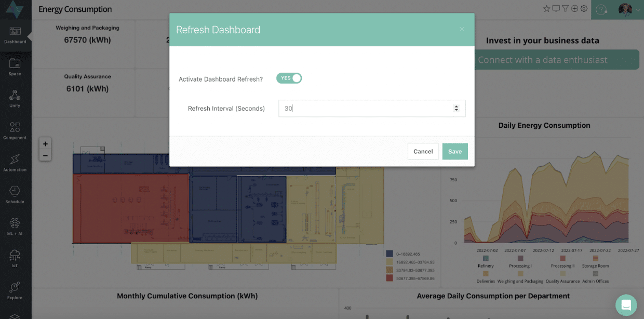Image resolution: width=644 pixels, height=319 pixels.
Task: Zoom in on the floor plan map
Action: [45, 144]
